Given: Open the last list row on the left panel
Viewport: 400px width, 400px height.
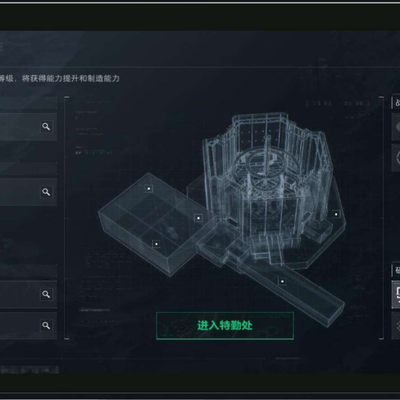Looking at the screenshot, I should coord(28,325).
